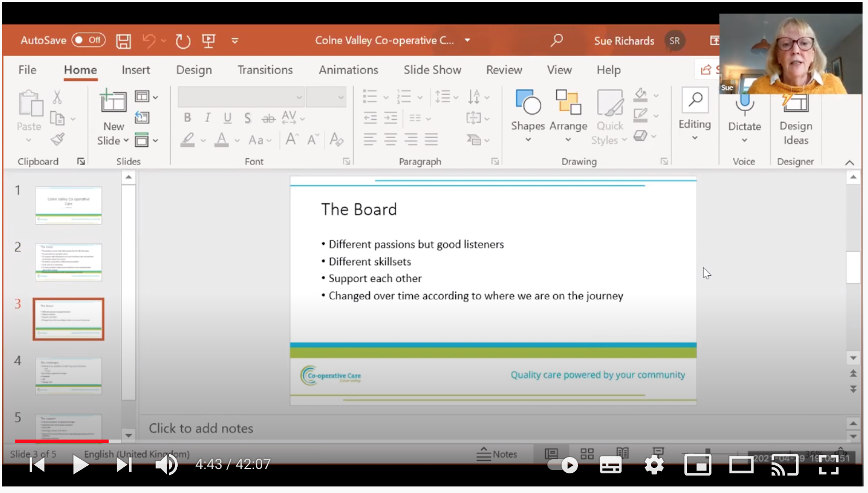
Task: Click the Save icon in title bar
Action: (x=124, y=41)
